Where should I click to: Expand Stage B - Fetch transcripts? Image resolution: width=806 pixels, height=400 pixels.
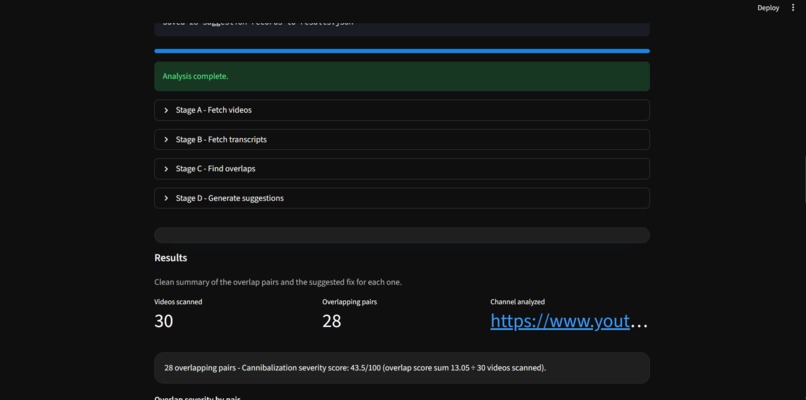coord(402,139)
